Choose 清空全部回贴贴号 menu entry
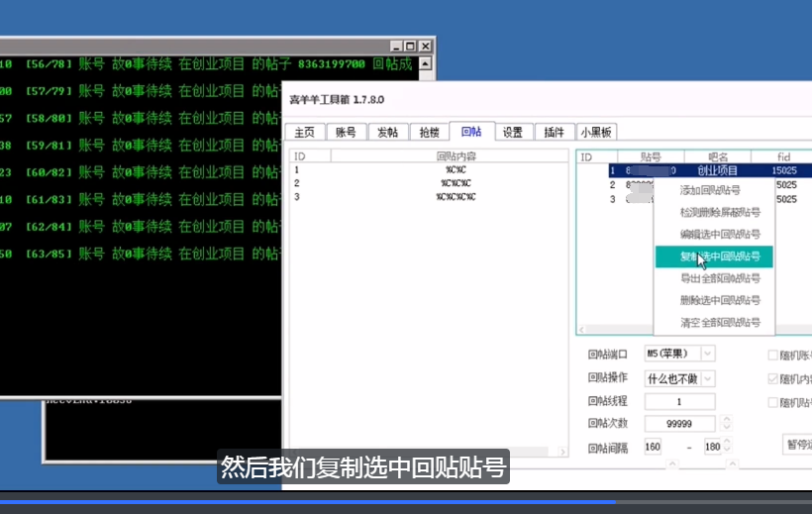Viewport: 812px width, 514px height. tap(714, 322)
